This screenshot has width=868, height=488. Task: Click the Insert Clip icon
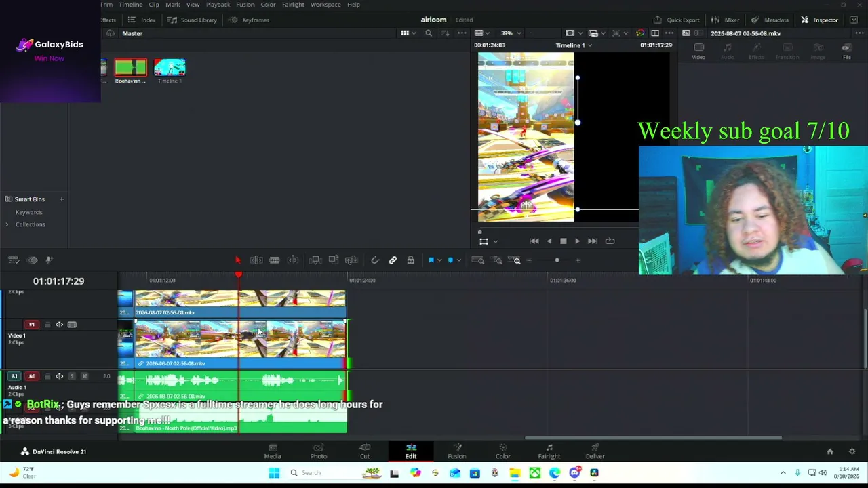point(315,260)
